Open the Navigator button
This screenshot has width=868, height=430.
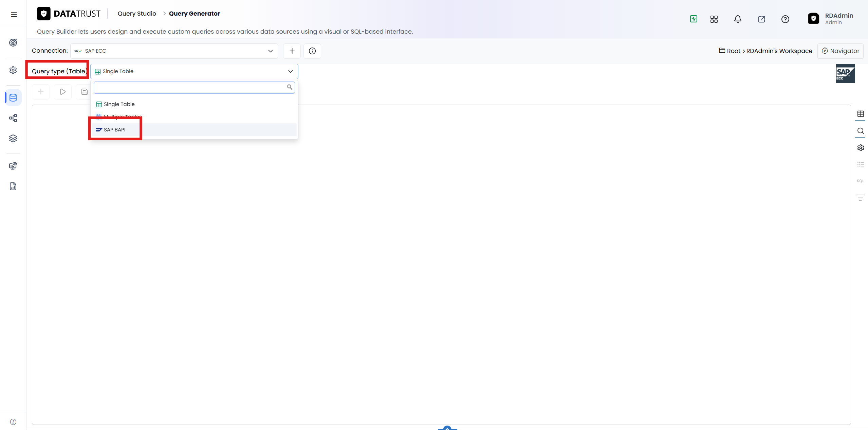[x=841, y=51]
